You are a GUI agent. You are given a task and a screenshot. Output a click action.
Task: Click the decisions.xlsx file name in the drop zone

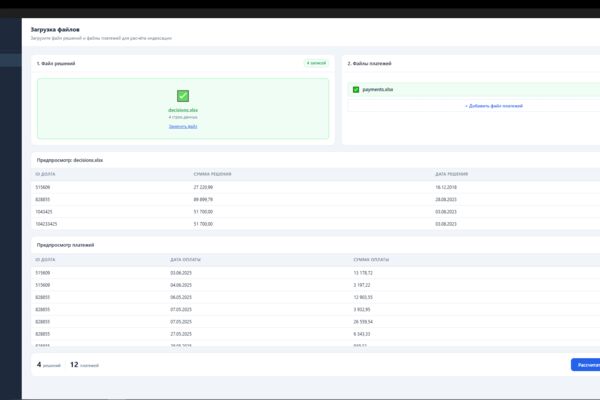tap(183, 110)
